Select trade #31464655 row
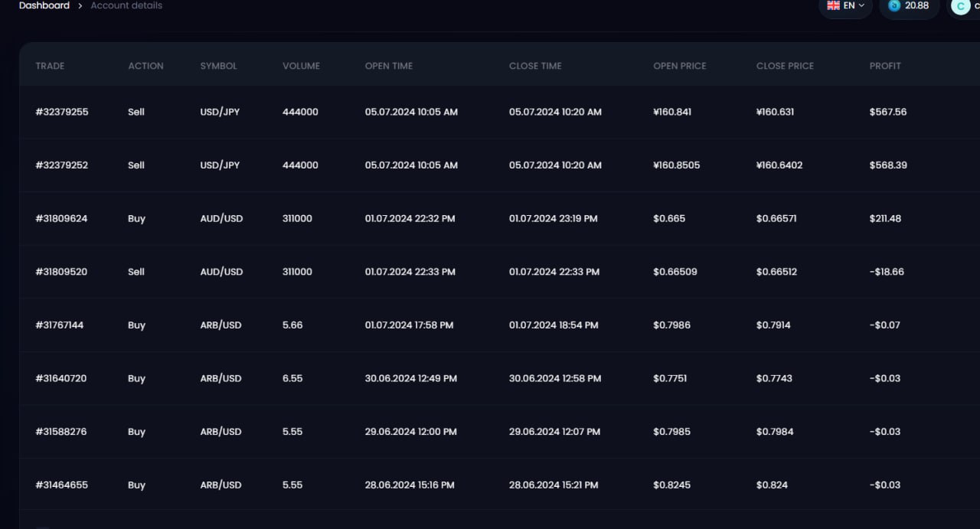The height and width of the screenshot is (529, 980). (61, 485)
